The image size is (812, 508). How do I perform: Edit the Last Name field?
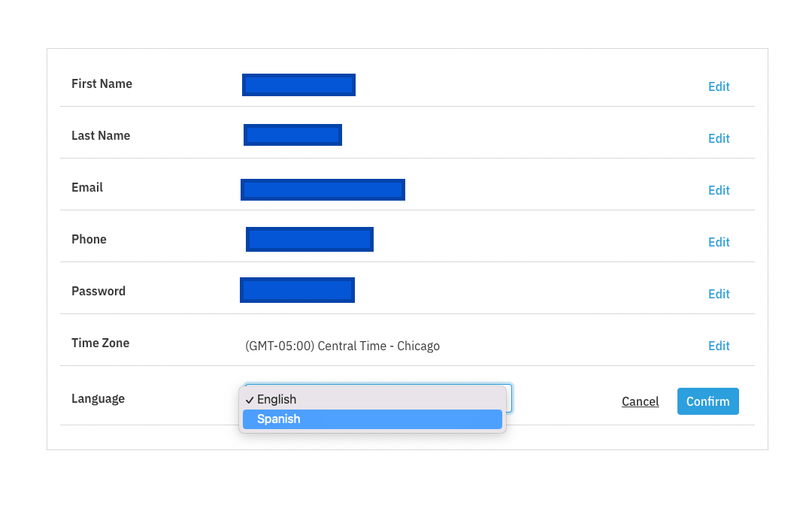point(719,138)
